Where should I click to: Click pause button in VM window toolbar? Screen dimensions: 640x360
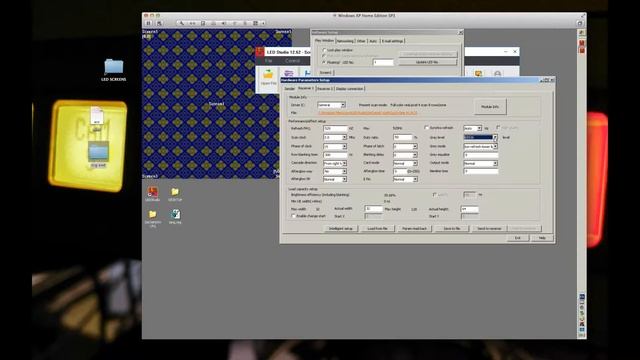[149, 23]
